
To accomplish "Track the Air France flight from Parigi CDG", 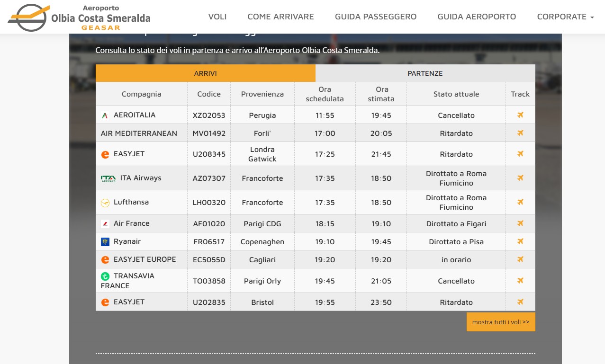I will point(520,223).
